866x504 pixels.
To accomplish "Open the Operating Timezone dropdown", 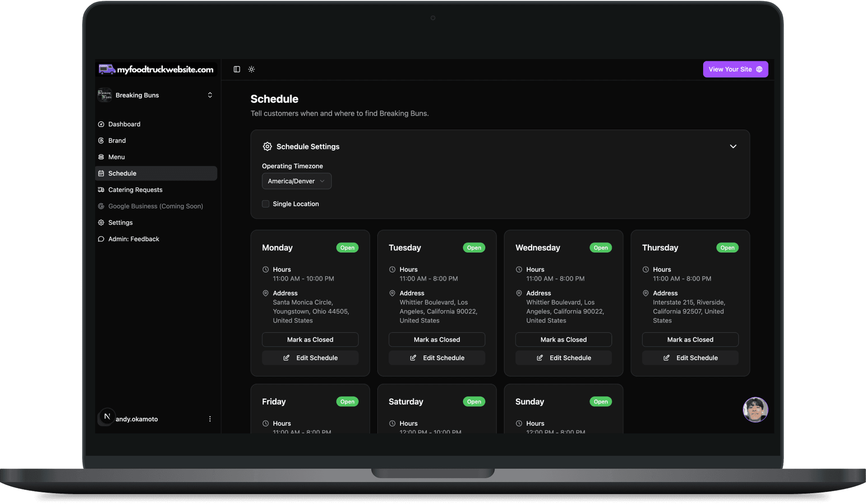I will pos(296,181).
